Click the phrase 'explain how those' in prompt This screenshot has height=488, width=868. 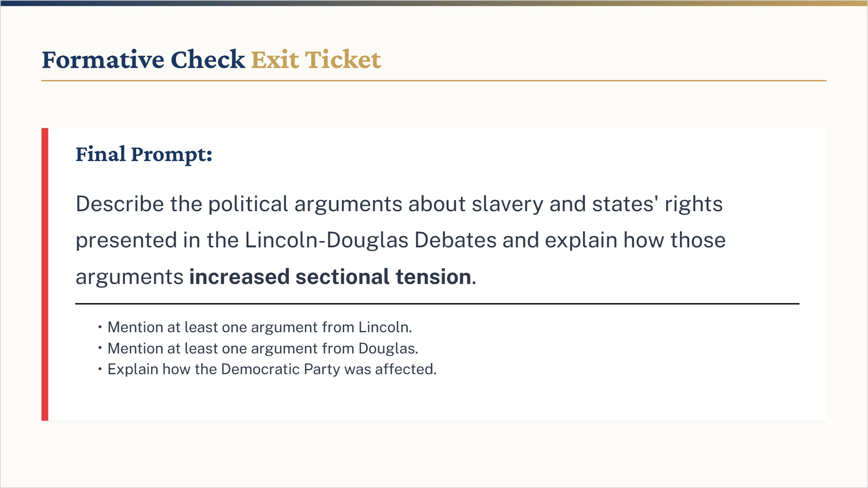635,240
